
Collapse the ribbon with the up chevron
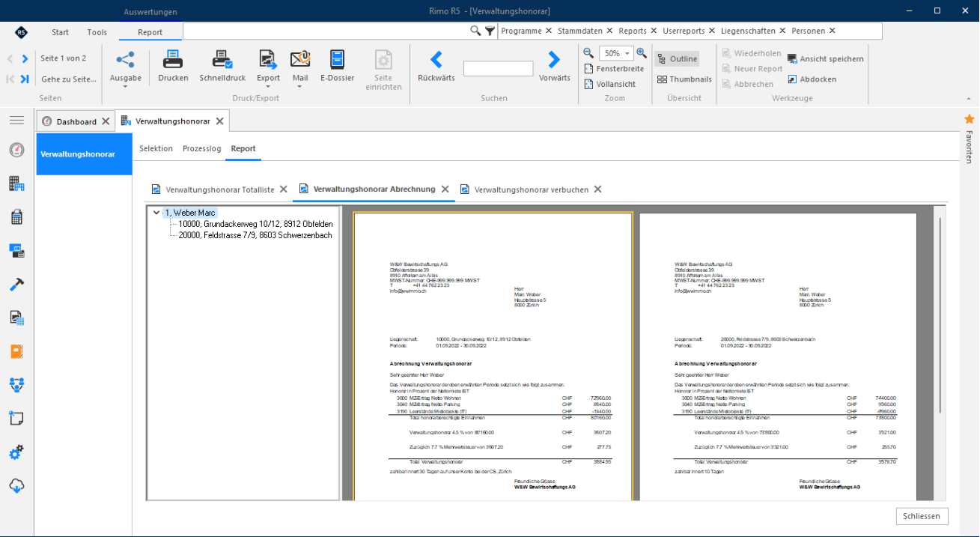969,97
